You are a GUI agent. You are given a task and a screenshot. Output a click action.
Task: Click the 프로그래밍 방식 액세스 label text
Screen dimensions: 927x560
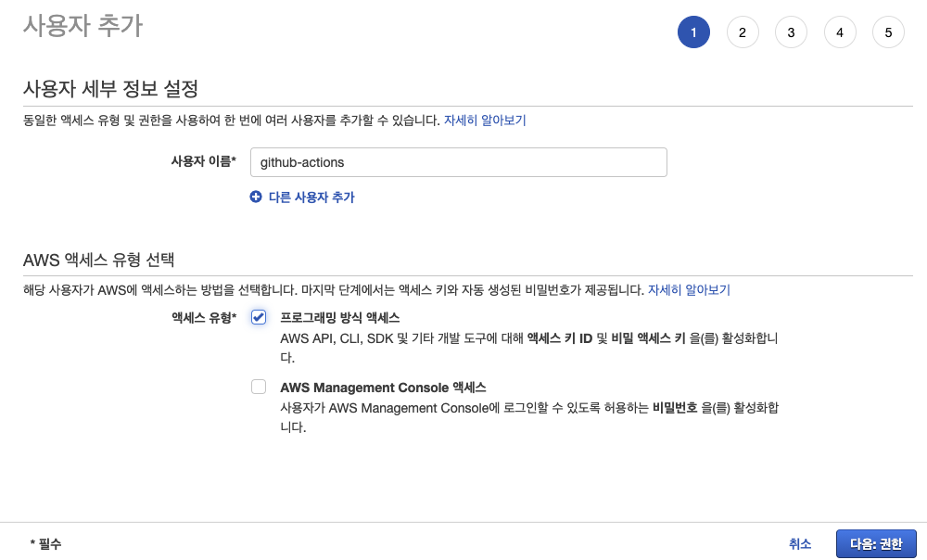pyautogui.click(x=339, y=318)
